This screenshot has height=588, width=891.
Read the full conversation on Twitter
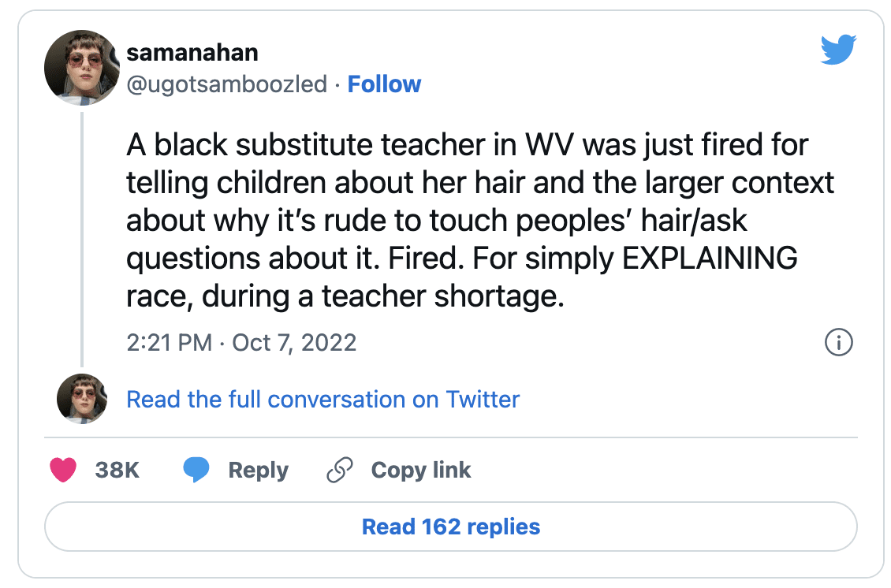pos(322,400)
